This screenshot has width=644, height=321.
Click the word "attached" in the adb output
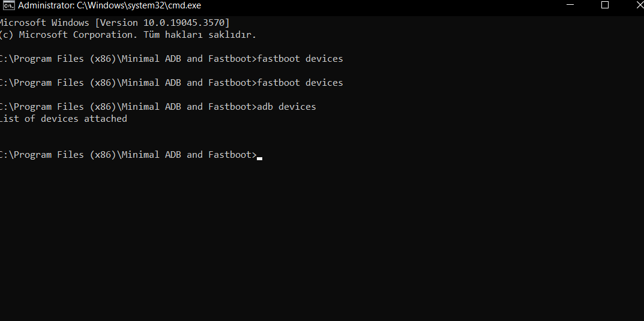point(106,119)
